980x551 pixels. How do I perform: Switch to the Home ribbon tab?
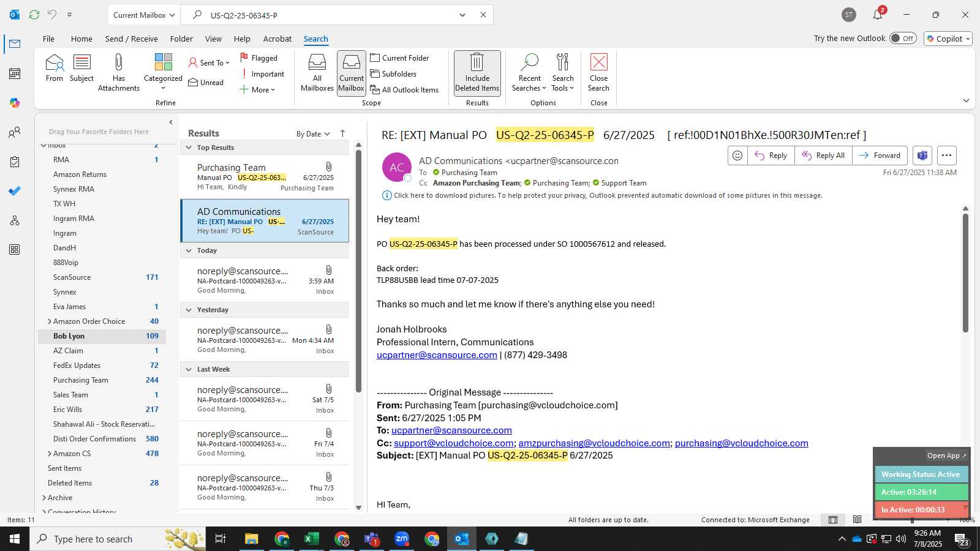81,39
